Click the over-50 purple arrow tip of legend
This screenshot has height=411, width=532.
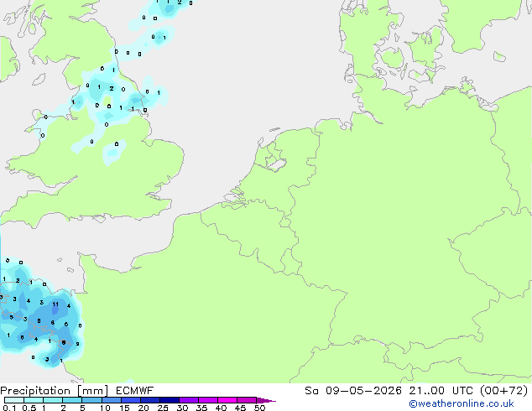(266, 400)
